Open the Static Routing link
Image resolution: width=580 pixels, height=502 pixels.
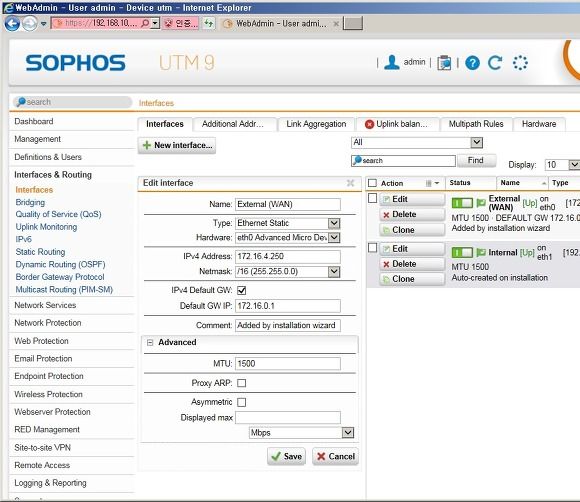click(40, 252)
